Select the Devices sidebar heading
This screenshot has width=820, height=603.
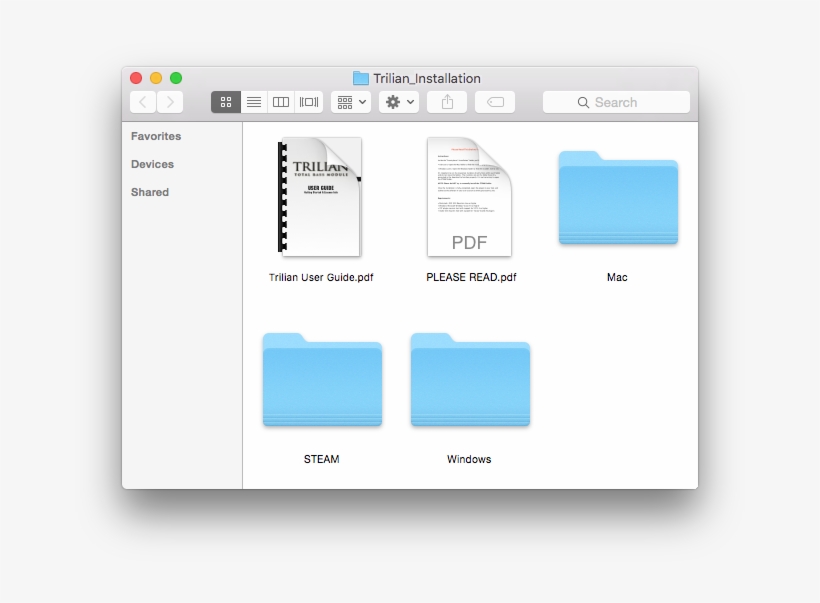point(152,164)
